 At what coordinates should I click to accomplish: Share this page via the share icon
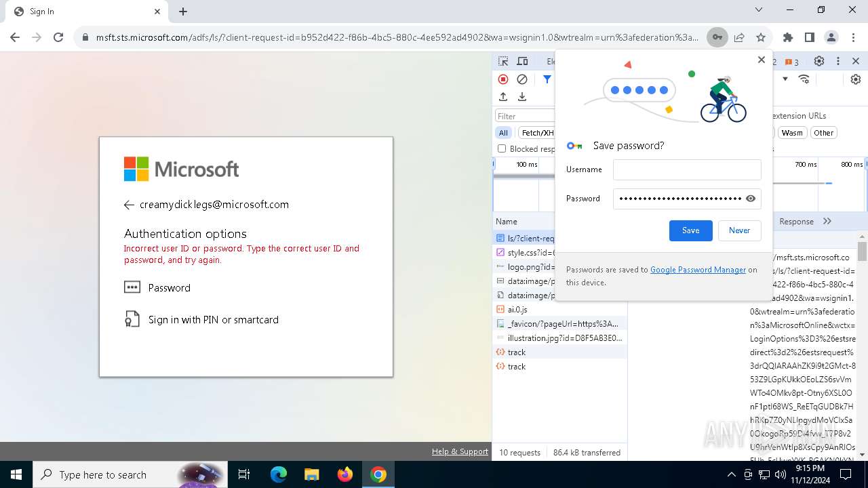tap(739, 37)
